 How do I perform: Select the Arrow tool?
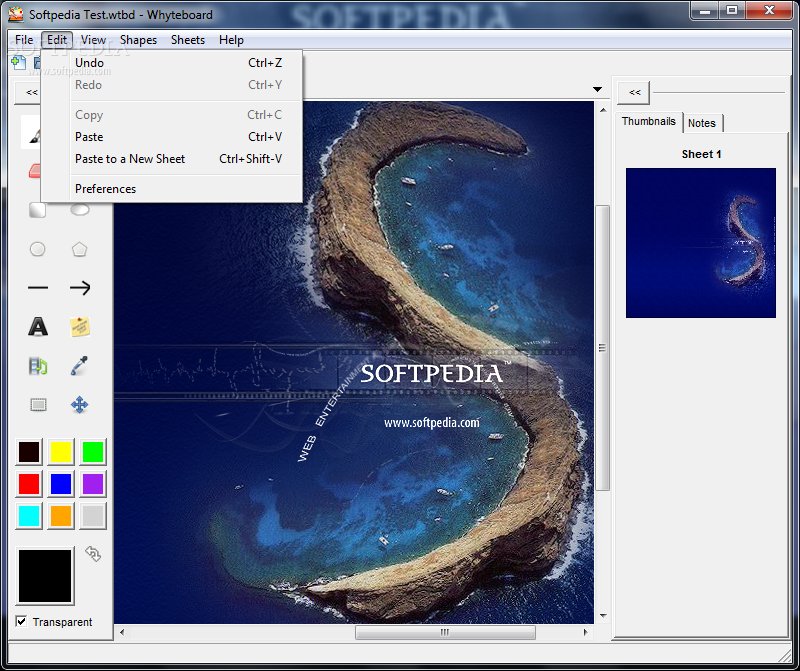(80, 288)
